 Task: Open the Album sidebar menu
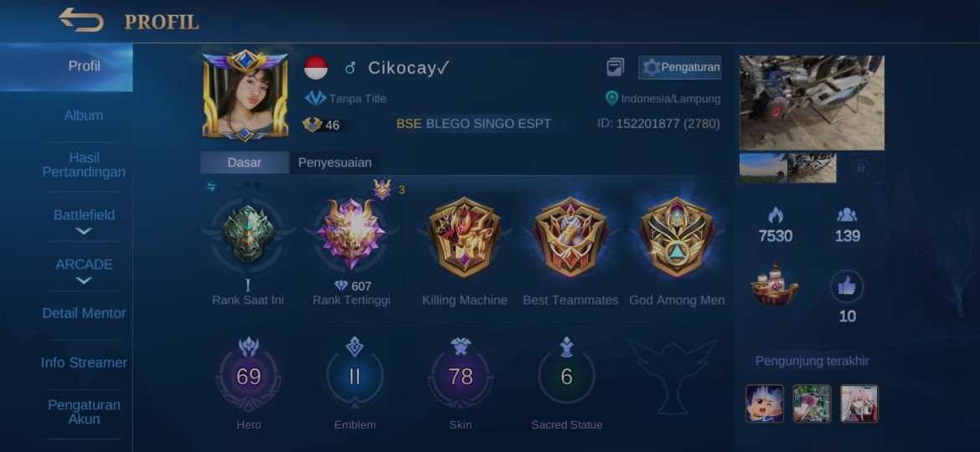(x=84, y=116)
